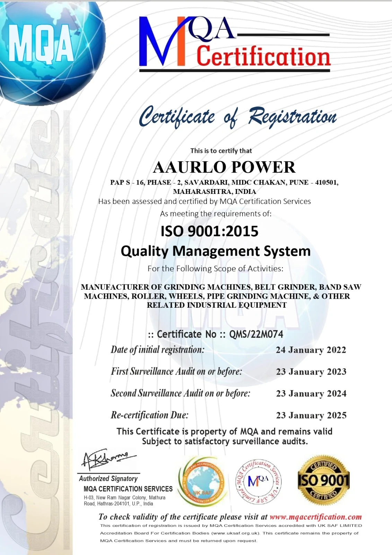Image resolution: width=392 pixels, height=555 pixels.
Task: Click the Subject to satisfactory surveillance audits line
Action: [225, 441]
